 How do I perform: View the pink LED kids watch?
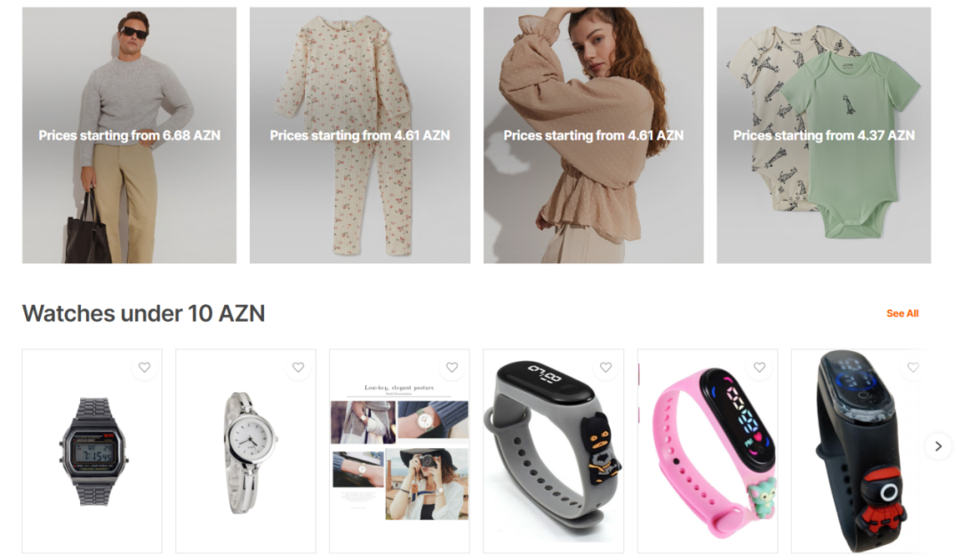coord(708,452)
